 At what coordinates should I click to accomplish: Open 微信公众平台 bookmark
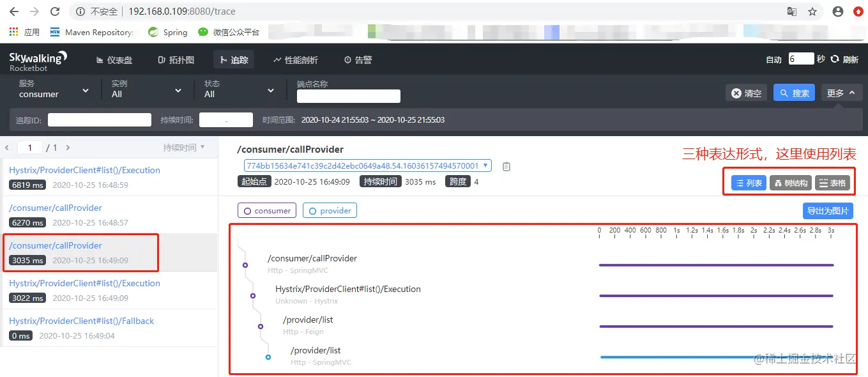point(229,32)
